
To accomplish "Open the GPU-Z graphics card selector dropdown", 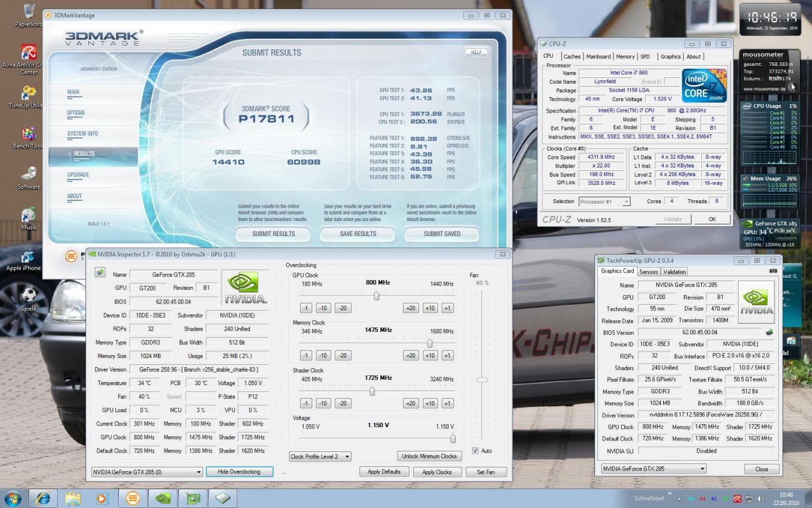I will pyautogui.click(x=654, y=469).
